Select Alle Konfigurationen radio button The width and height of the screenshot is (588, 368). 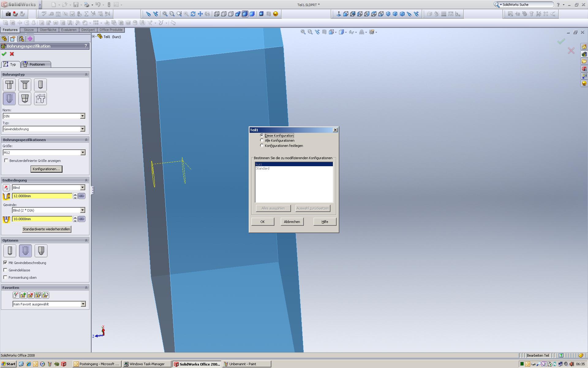point(262,140)
